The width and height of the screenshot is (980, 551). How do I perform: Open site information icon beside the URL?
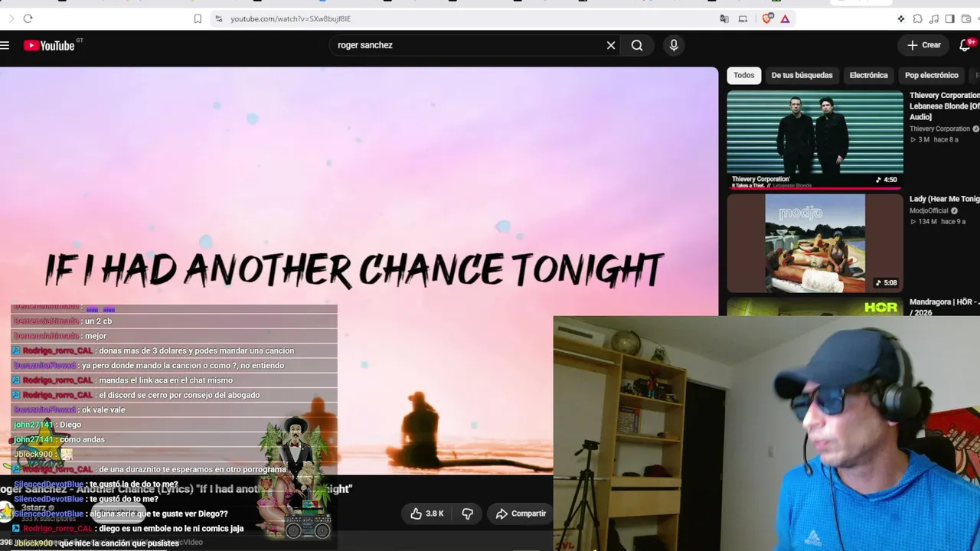(x=218, y=18)
